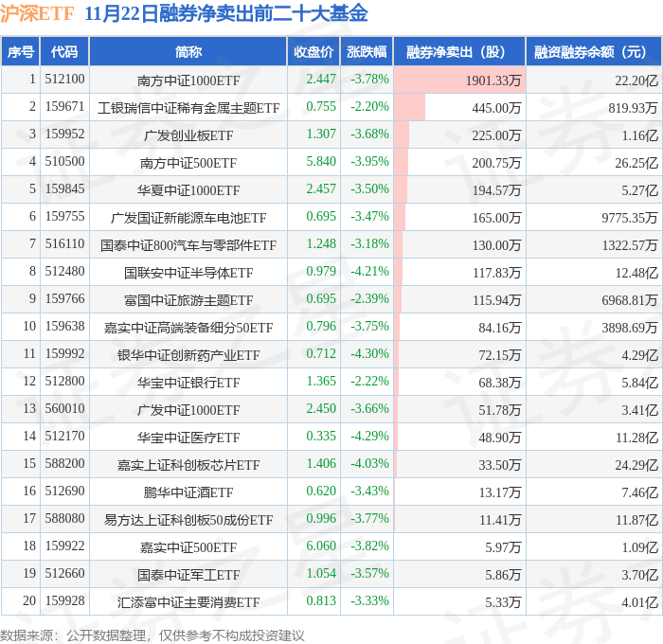Click balance 11.28亿
The image size is (663, 644).
[636, 438]
